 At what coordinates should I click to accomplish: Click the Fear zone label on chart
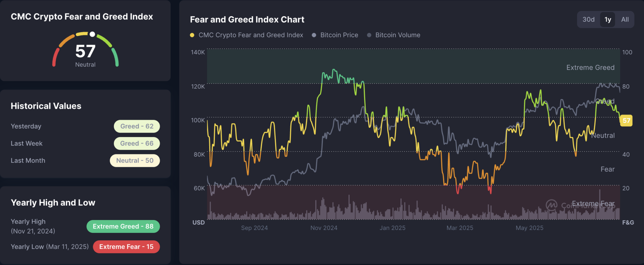pyautogui.click(x=608, y=169)
